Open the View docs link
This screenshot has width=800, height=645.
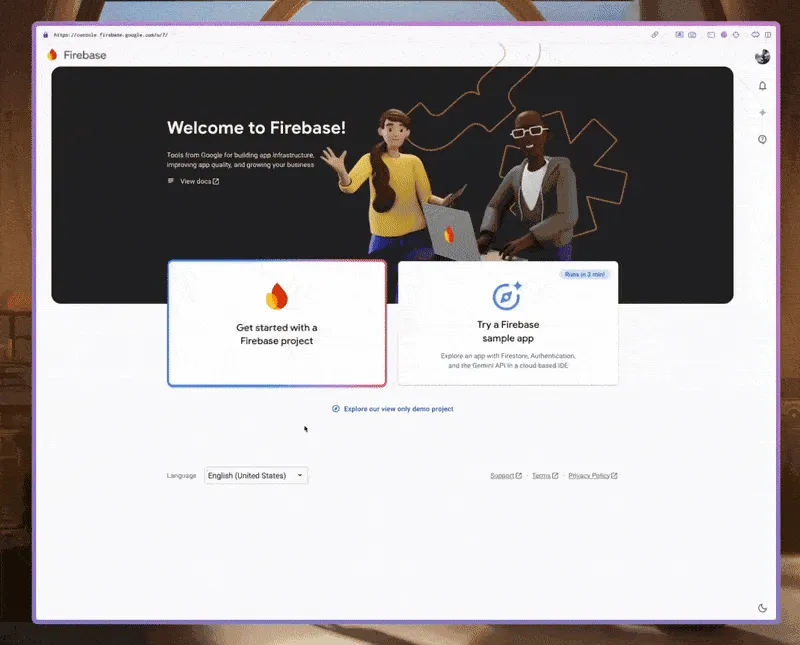[194, 181]
